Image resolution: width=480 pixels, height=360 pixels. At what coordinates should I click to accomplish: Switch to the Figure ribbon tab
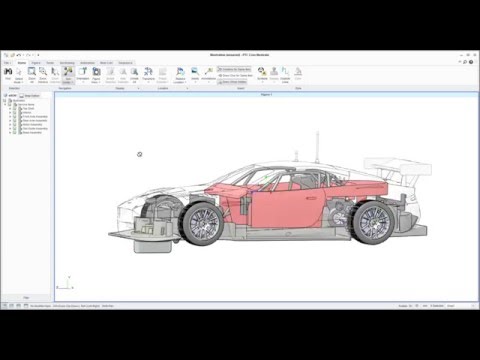click(36, 63)
